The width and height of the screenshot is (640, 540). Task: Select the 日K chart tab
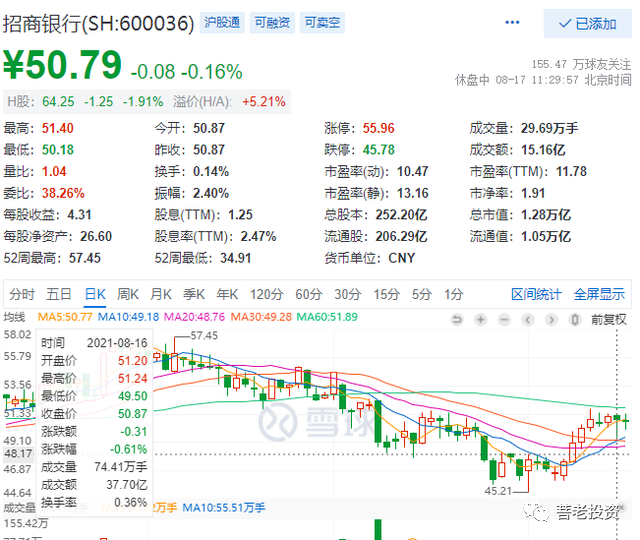coord(95,294)
